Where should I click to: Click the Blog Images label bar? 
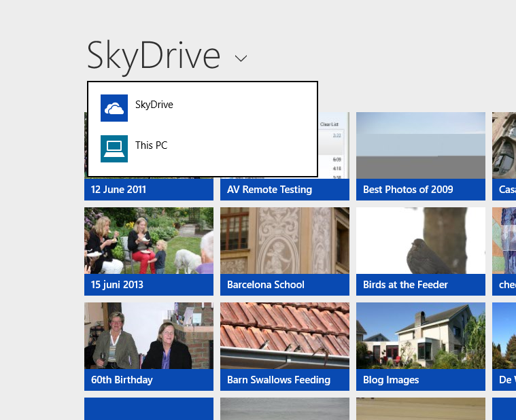point(420,380)
